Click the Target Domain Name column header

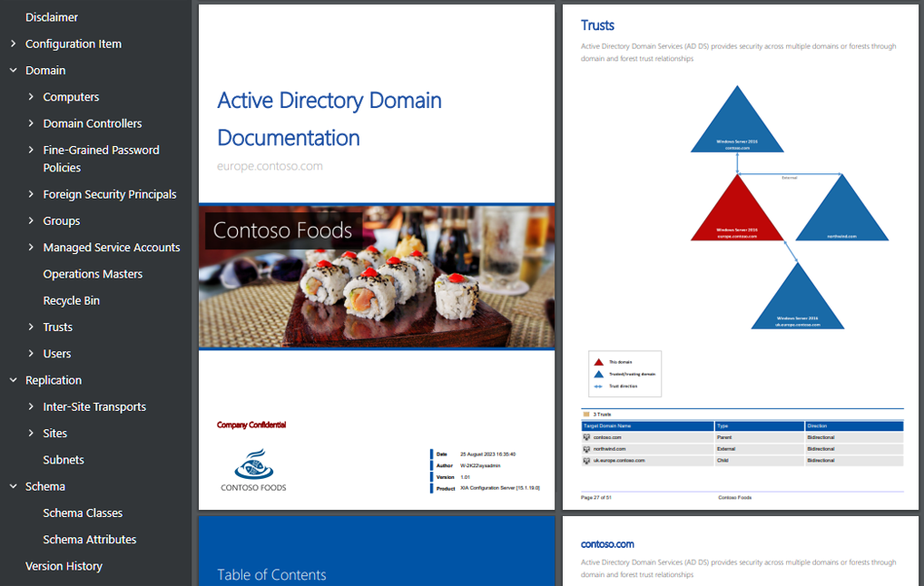(x=648, y=425)
